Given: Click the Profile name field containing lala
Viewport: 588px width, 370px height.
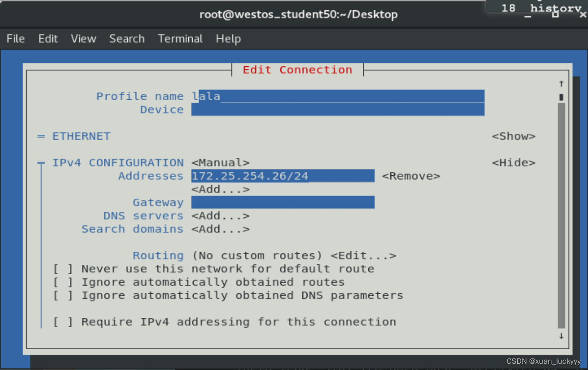Looking at the screenshot, I should coord(338,96).
